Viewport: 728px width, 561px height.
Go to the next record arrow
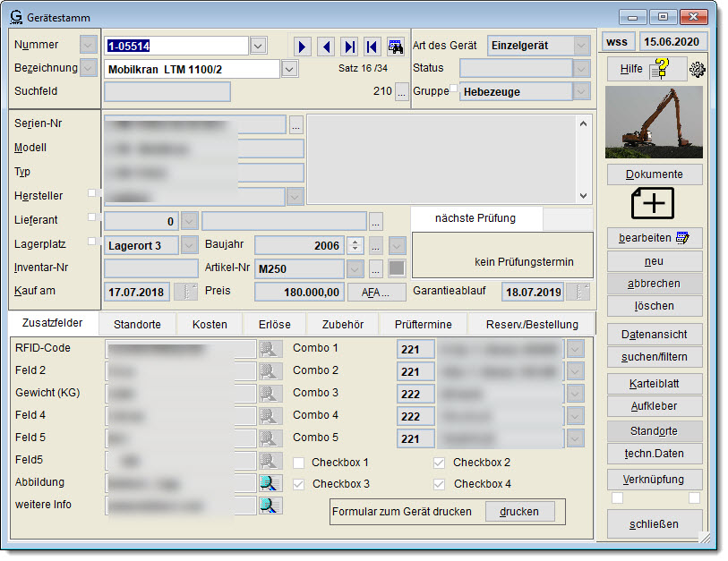click(x=303, y=47)
